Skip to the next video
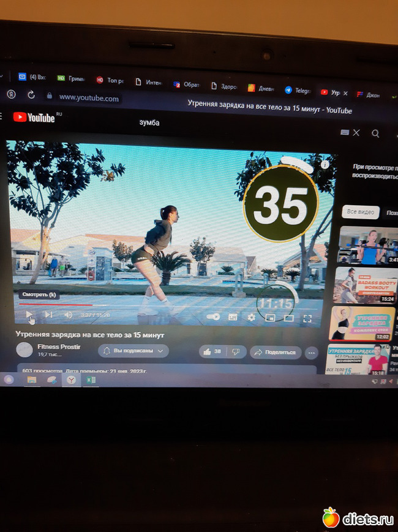Viewport: 398px width, 532px height. coord(48,315)
